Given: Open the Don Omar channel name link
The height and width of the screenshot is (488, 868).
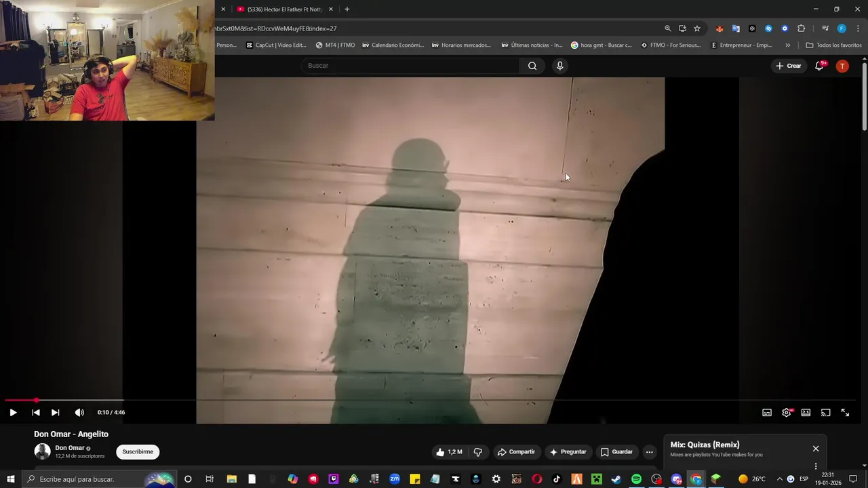Looking at the screenshot, I should (70, 448).
